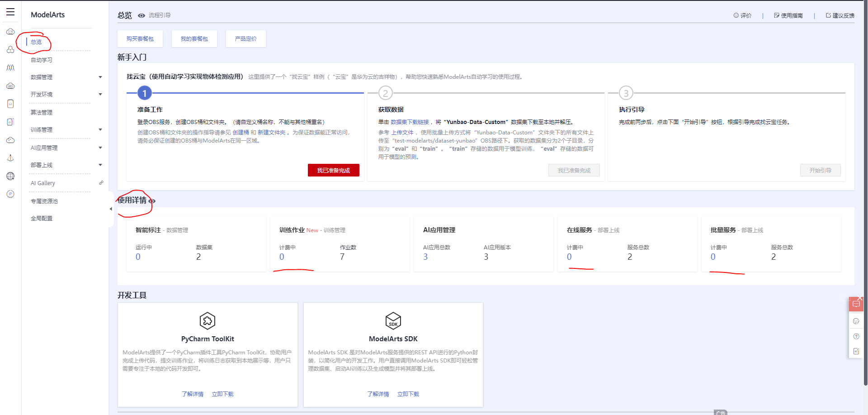Click the ModelArts SDK cube icon
Viewport: 868px width, 415px height.
393,321
